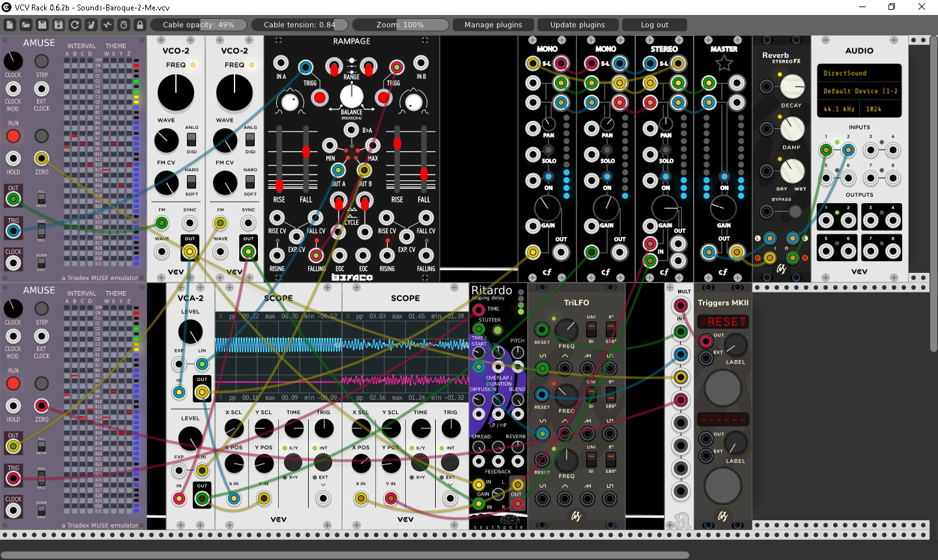The image size is (938, 560).
Task: Toggle the SOLO button on STEREO module
Action: (x=666, y=150)
